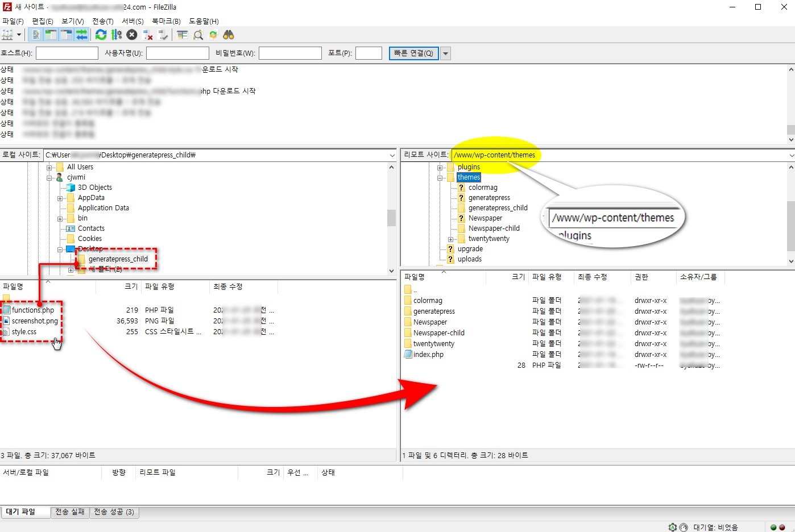Select the functions.php local file
The height and width of the screenshot is (532, 795).
pyautogui.click(x=33, y=310)
